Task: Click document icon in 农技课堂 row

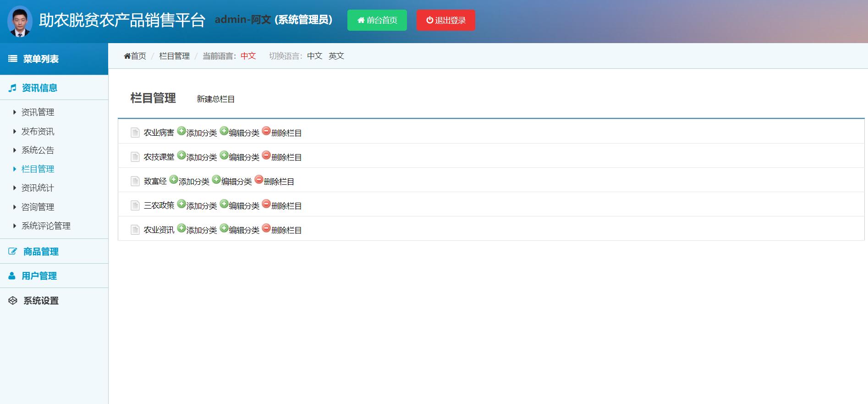Action: 135,157
